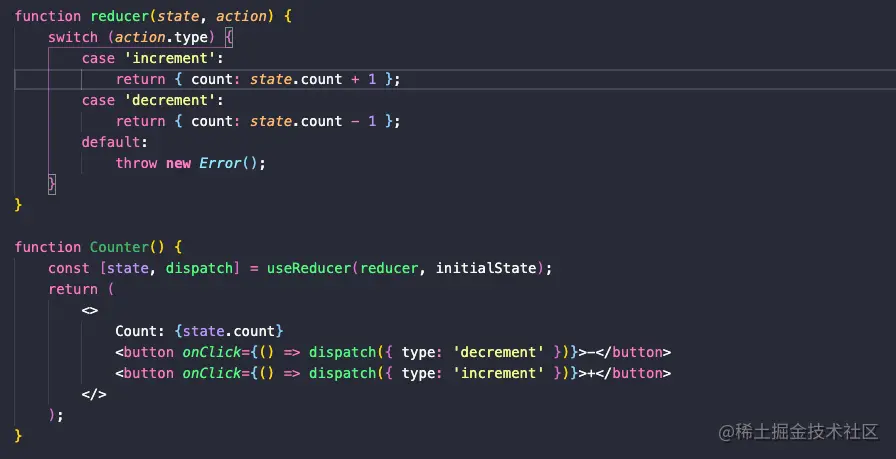Click the 'const' keyword
The width and height of the screenshot is (896, 459).
coord(69,268)
